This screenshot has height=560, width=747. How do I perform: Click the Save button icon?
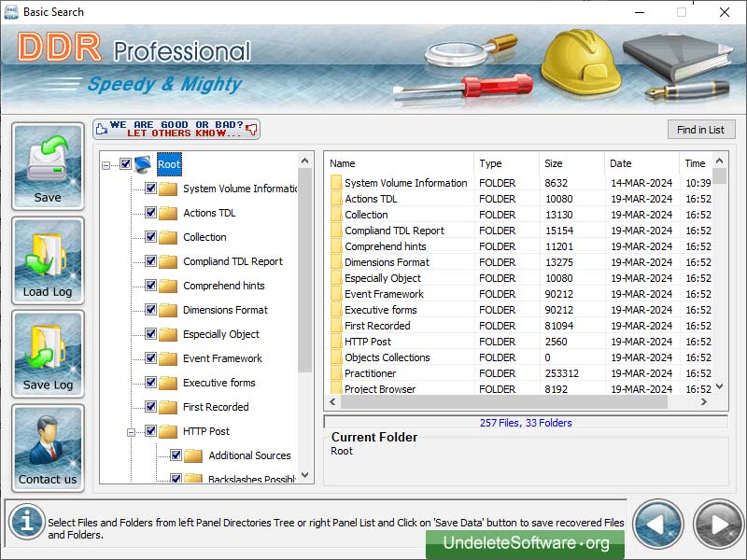coord(48,166)
